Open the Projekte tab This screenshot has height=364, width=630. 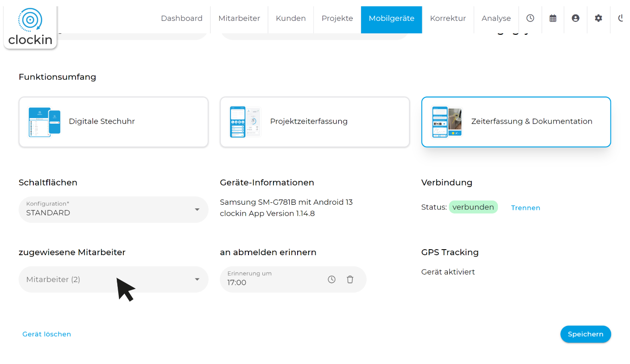[337, 19]
